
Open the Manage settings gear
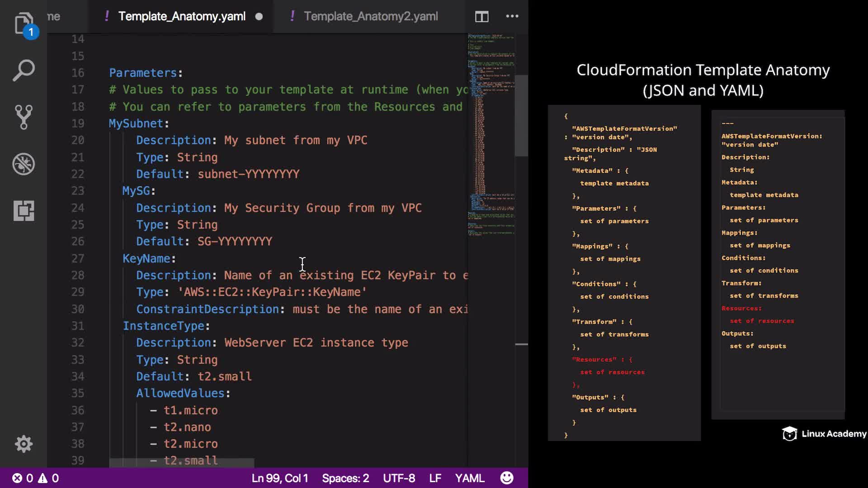coord(24,444)
